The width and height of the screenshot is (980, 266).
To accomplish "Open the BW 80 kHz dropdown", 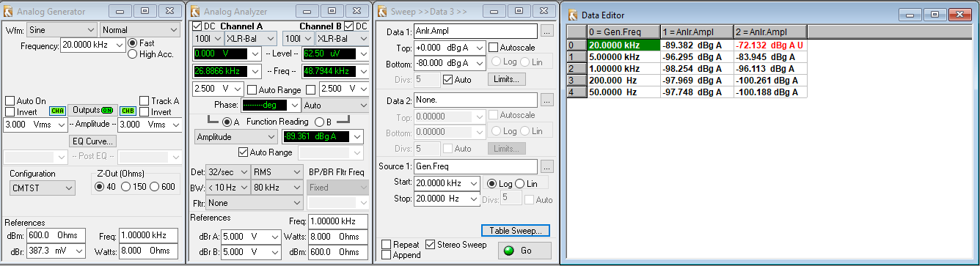I will pyautogui.click(x=277, y=187).
